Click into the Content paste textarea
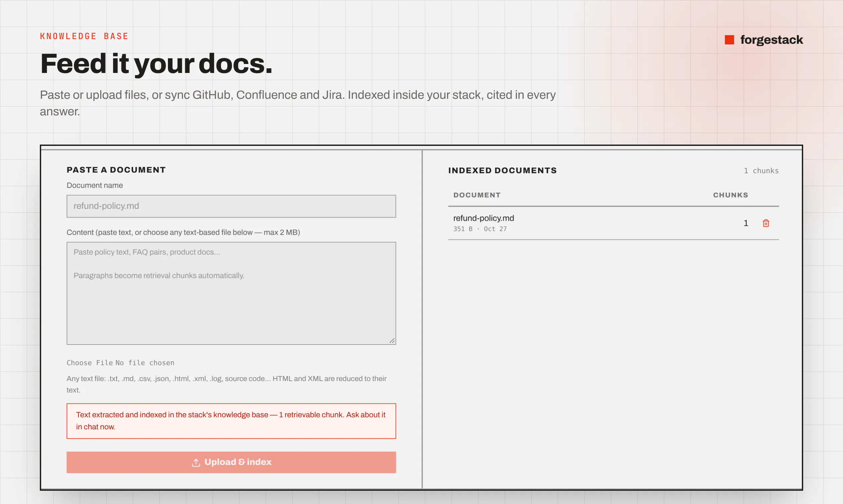 pos(231,293)
